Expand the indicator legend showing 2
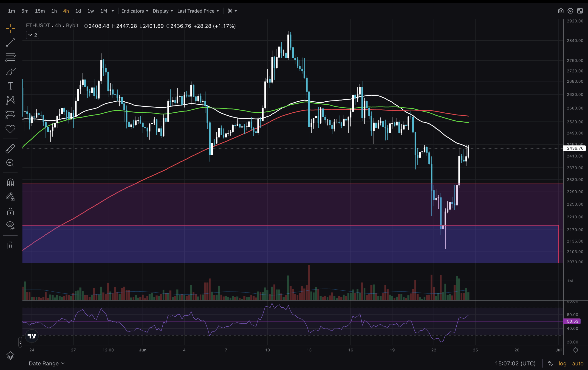 point(32,35)
